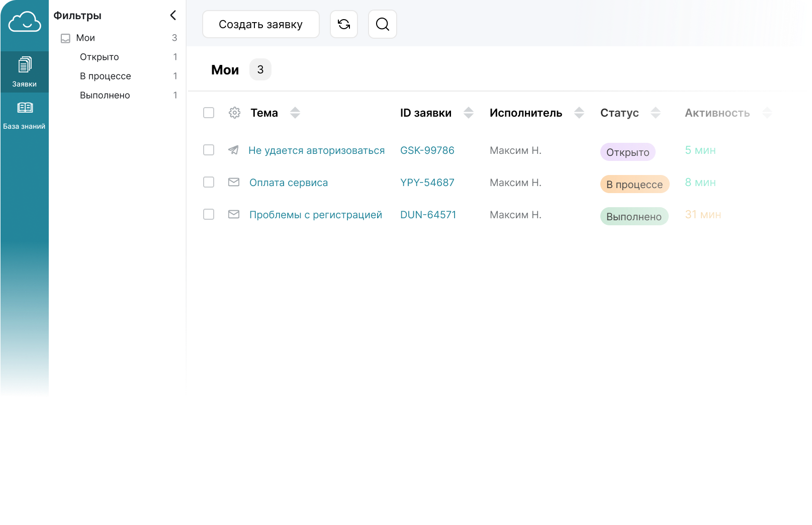Click the count badge 3 next to Мои heading
Viewport: 812px width, 525px height.
coord(260,69)
